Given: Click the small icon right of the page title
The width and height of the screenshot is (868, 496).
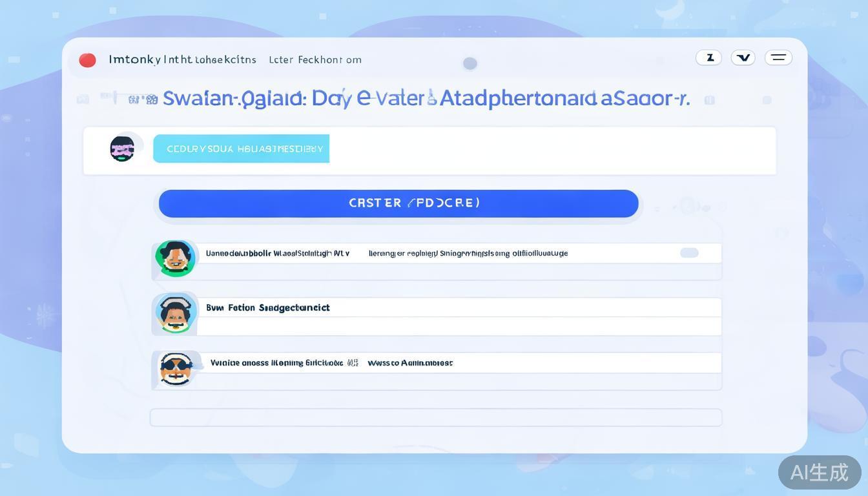Looking at the screenshot, I should (710, 100).
